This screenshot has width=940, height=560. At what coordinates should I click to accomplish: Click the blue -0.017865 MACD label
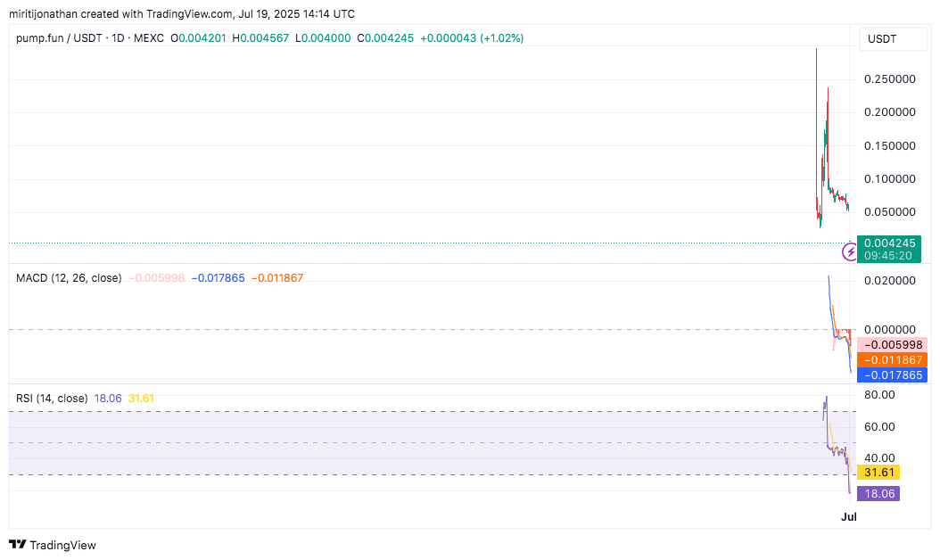893,375
